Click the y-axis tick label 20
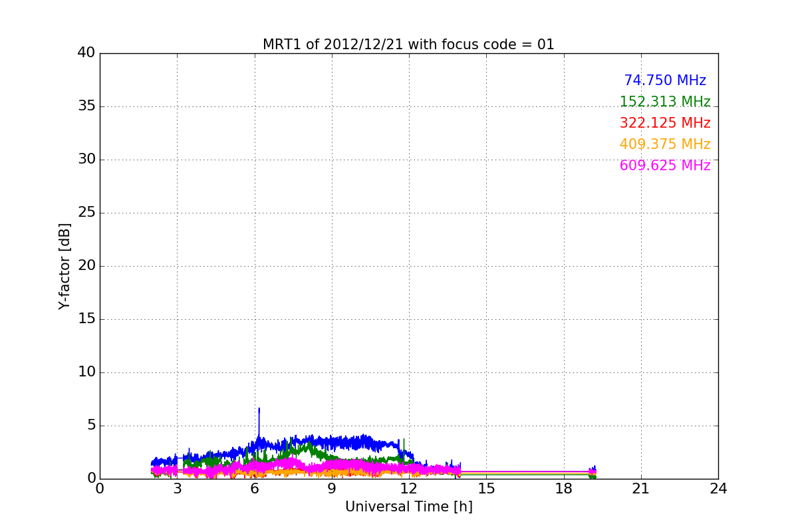The image size is (798, 532). click(x=86, y=266)
